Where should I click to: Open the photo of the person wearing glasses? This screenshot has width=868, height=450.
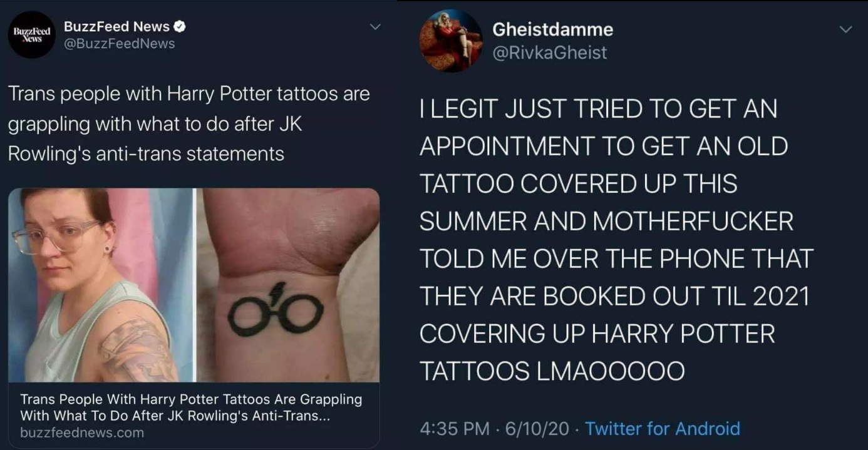click(x=100, y=285)
